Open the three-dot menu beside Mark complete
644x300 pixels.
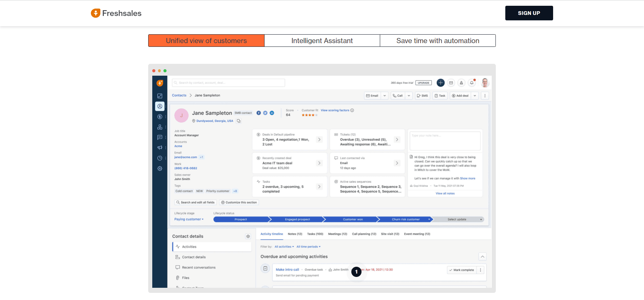tap(481, 270)
